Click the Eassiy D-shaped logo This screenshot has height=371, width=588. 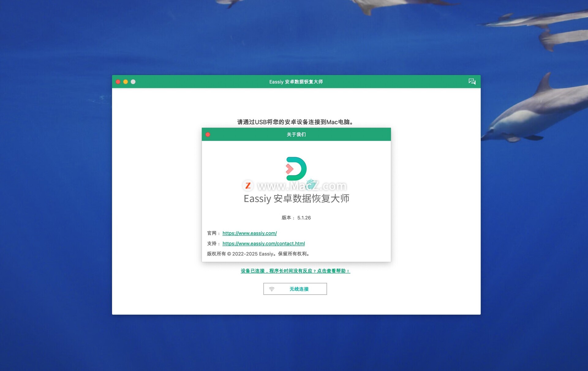pyautogui.click(x=296, y=169)
